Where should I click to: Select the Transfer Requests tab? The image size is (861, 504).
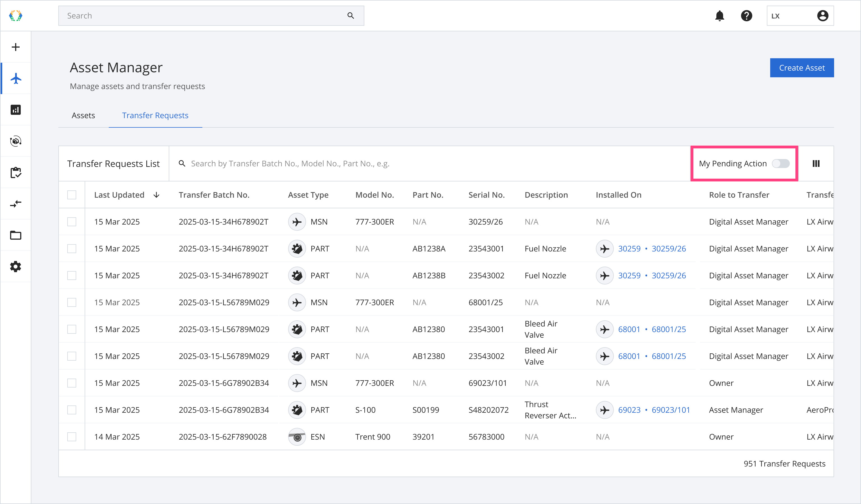(155, 115)
